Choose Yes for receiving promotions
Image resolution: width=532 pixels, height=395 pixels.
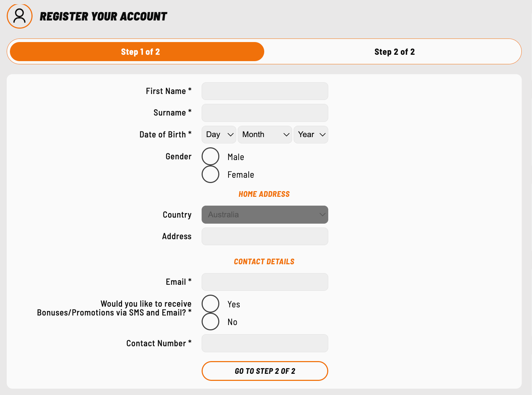[x=210, y=304]
